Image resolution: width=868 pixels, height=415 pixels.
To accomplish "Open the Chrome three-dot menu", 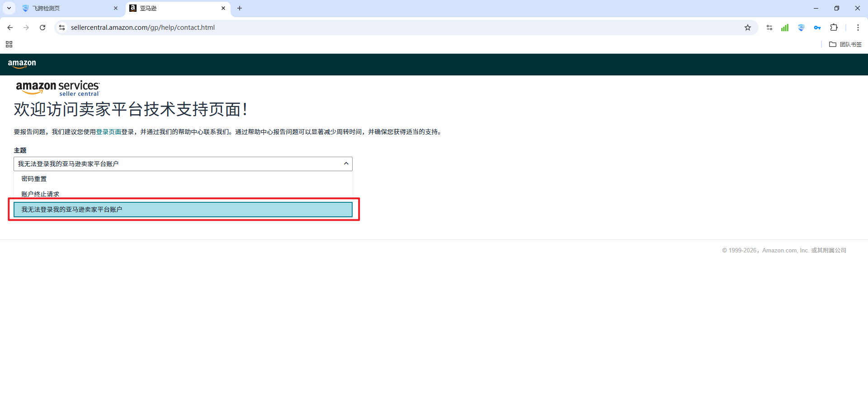I will [858, 28].
